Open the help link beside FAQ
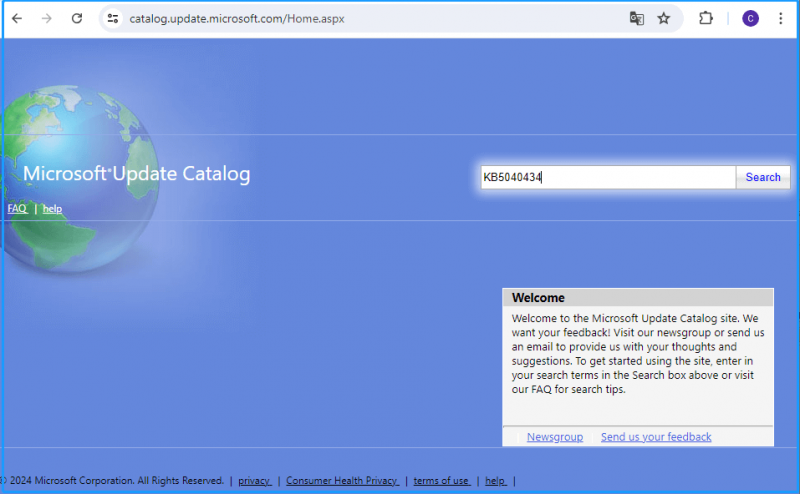Image resolution: width=800 pixels, height=494 pixels. (52, 209)
